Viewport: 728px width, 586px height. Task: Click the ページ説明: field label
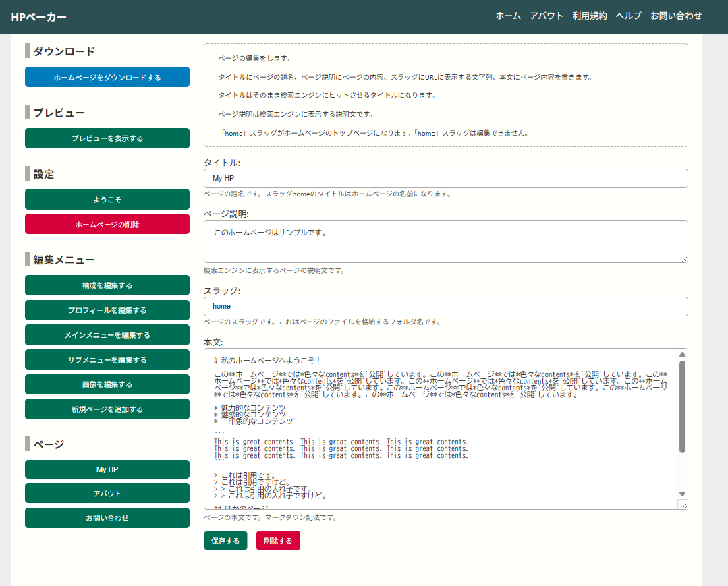(x=226, y=214)
